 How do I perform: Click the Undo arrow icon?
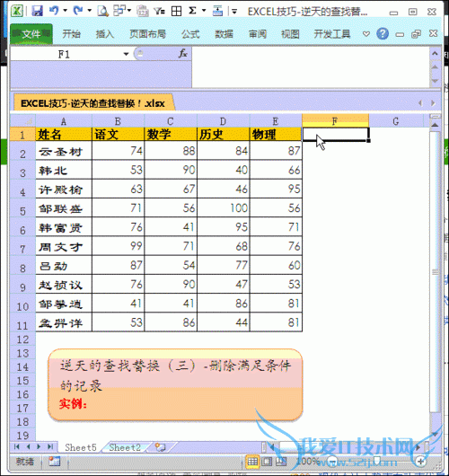pyautogui.click(x=54, y=11)
